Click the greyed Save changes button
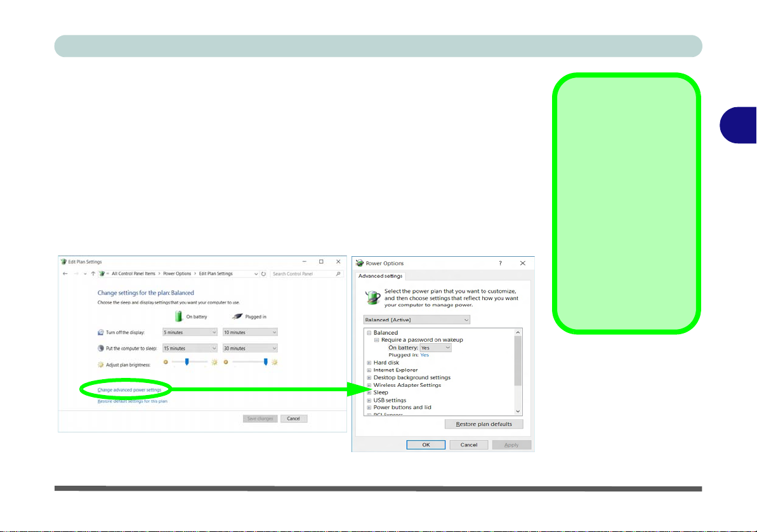The width and height of the screenshot is (757, 532). (x=260, y=418)
